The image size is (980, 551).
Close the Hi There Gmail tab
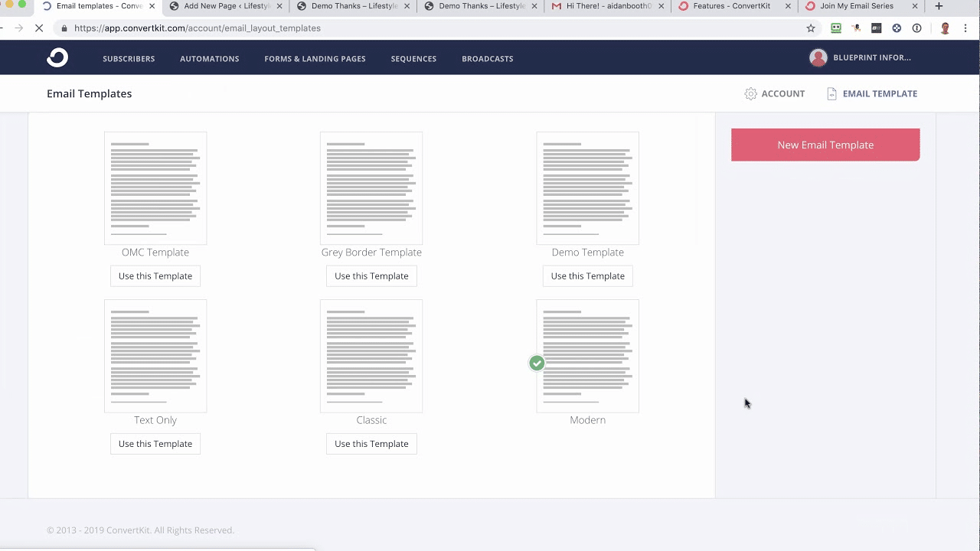[x=661, y=6]
